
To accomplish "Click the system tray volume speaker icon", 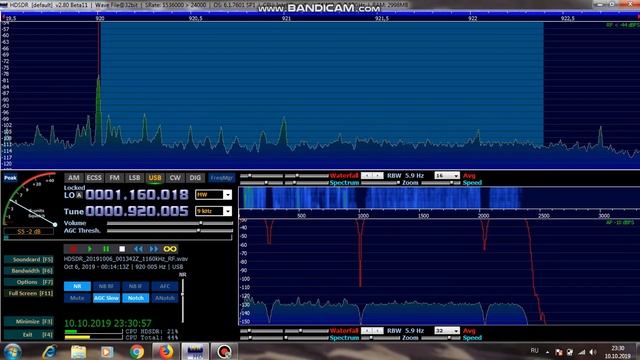I will click(x=593, y=352).
